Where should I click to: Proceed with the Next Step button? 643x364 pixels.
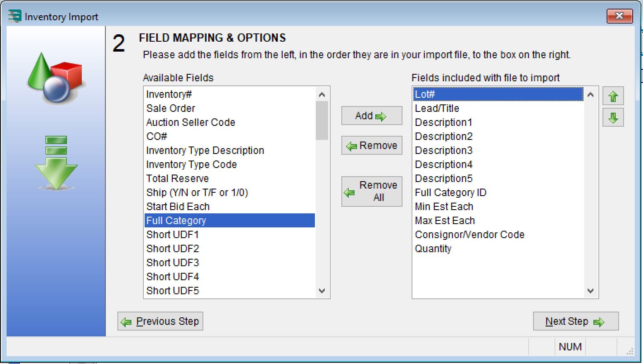click(x=576, y=321)
